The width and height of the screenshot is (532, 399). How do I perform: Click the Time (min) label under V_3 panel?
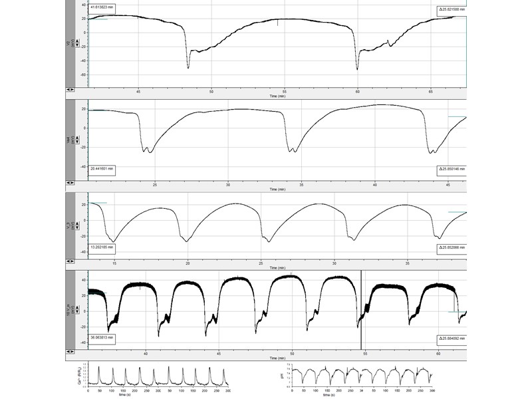tap(277, 268)
